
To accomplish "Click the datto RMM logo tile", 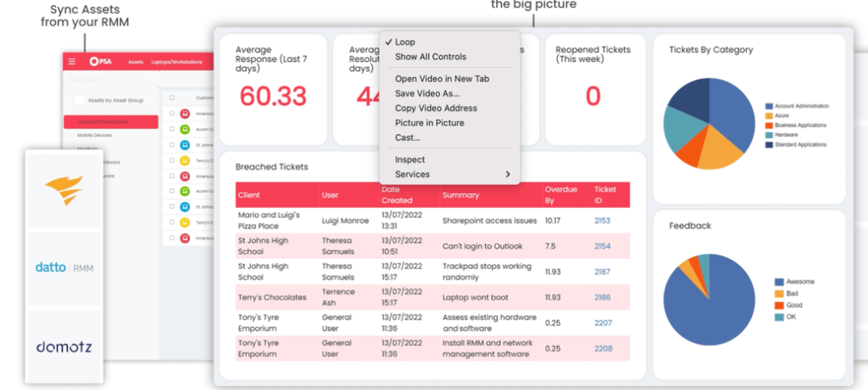I will click(64, 268).
